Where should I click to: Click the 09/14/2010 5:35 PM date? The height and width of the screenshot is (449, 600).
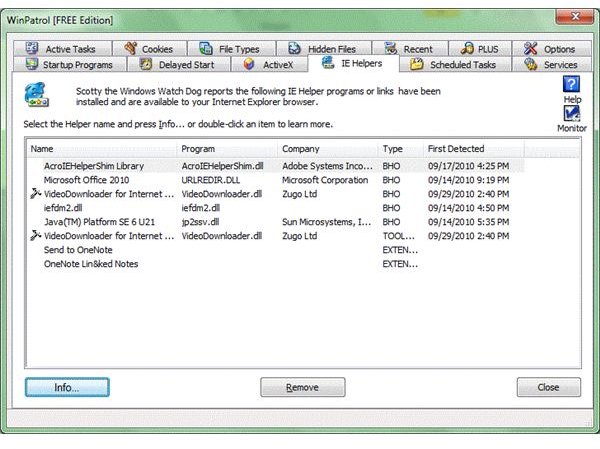(x=468, y=222)
